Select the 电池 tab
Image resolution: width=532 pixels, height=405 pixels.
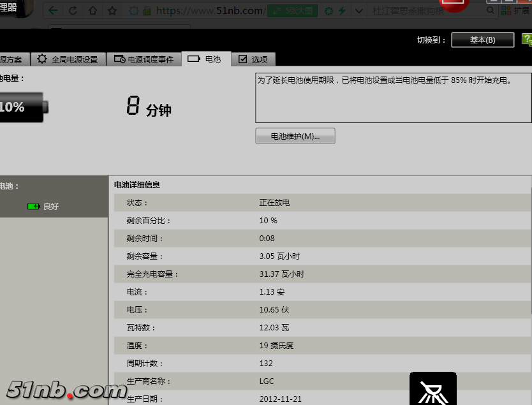(205, 59)
